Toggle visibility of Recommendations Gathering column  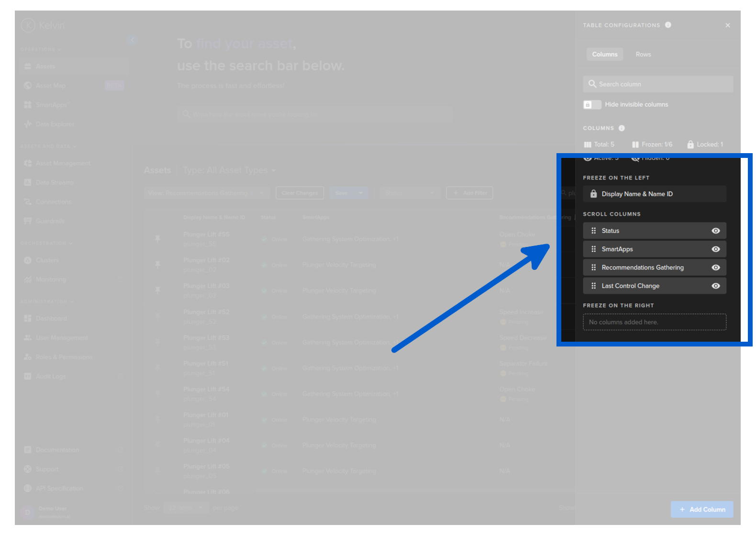tap(715, 268)
